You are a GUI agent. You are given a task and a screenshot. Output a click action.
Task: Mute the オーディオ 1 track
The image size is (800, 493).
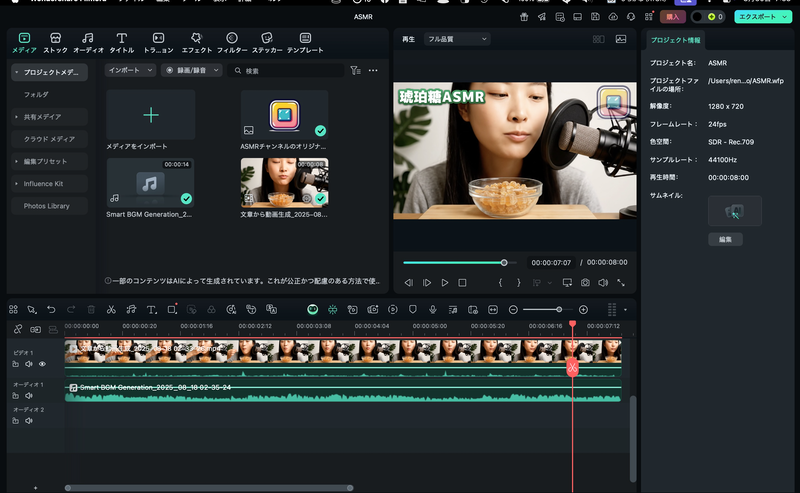click(29, 396)
